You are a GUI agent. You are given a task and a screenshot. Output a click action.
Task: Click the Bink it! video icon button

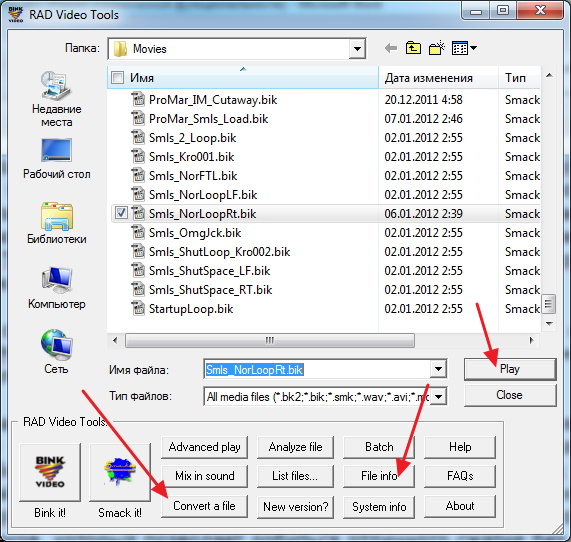(50, 472)
